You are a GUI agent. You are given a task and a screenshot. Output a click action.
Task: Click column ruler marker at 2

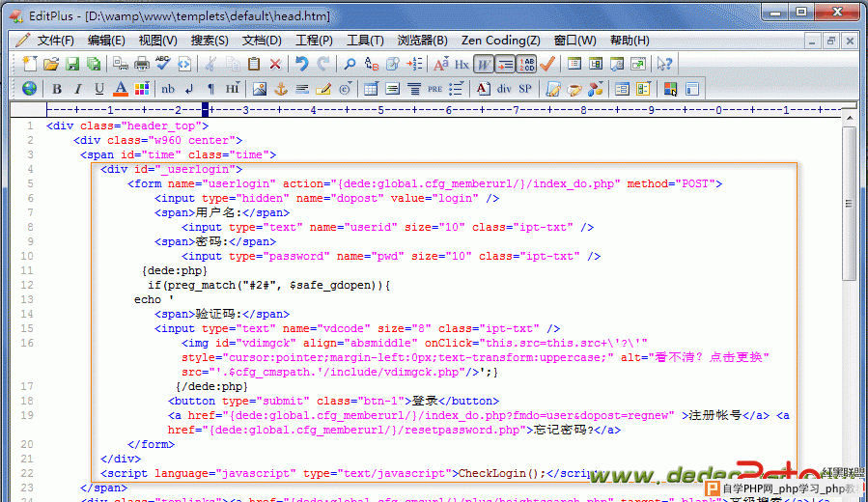tap(178, 110)
